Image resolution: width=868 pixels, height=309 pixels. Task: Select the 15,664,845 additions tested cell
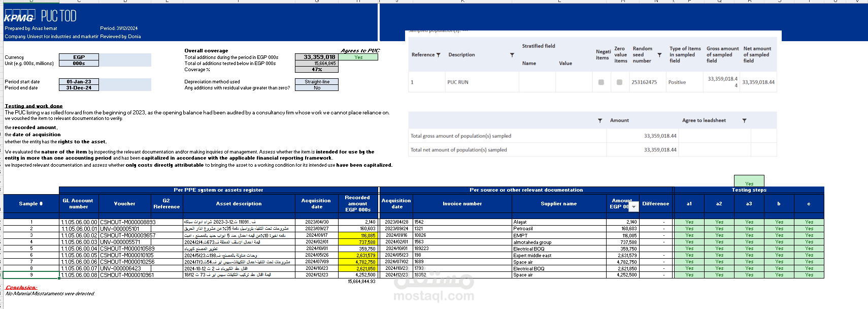tap(317, 64)
